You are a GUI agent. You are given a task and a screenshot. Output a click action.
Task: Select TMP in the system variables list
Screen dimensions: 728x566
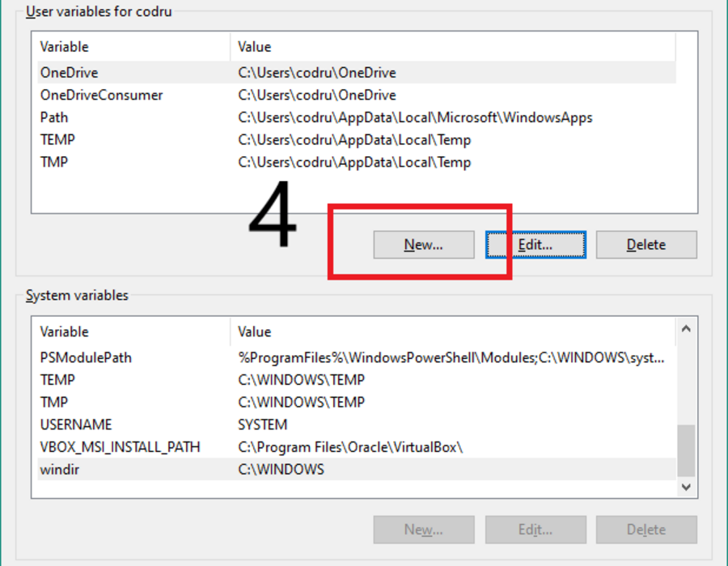(357, 402)
